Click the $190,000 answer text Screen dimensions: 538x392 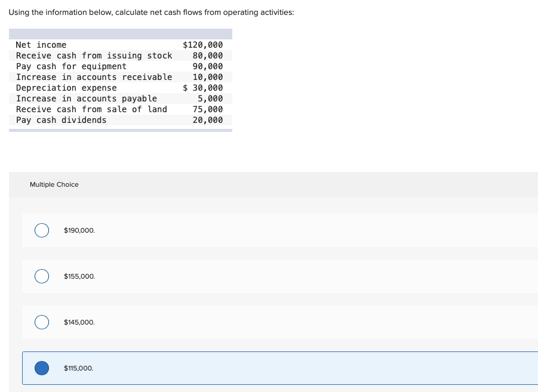click(79, 230)
